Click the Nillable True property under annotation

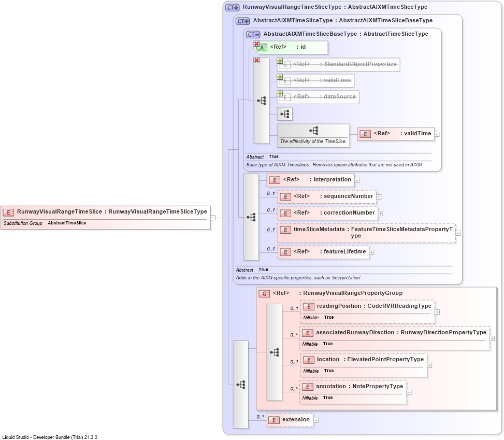pos(318,398)
